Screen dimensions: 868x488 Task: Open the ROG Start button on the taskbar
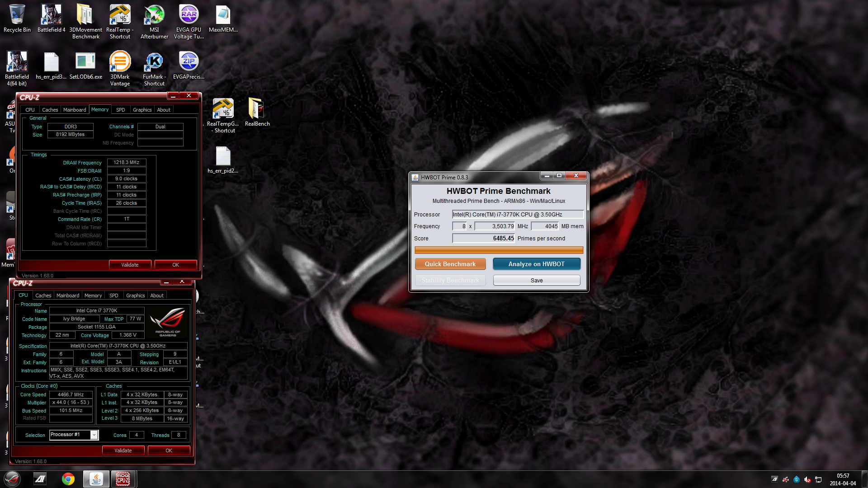click(12, 479)
